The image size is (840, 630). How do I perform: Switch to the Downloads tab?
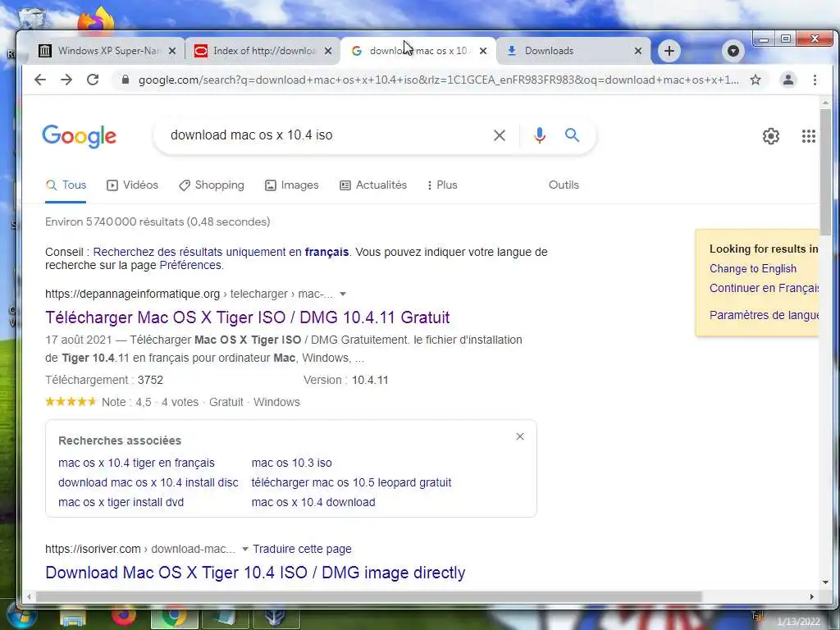tap(573, 51)
